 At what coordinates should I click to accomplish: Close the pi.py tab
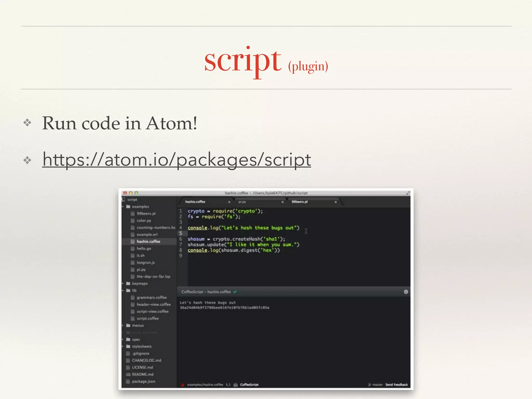click(x=282, y=202)
